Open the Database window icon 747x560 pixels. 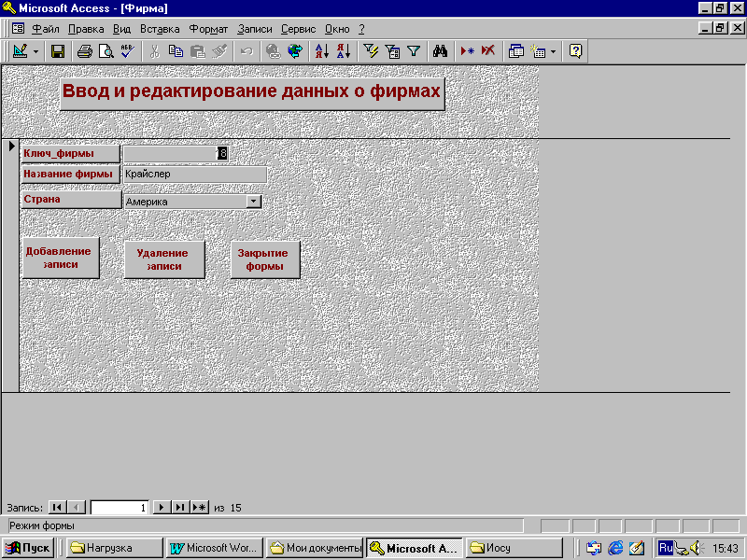[516, 51]
